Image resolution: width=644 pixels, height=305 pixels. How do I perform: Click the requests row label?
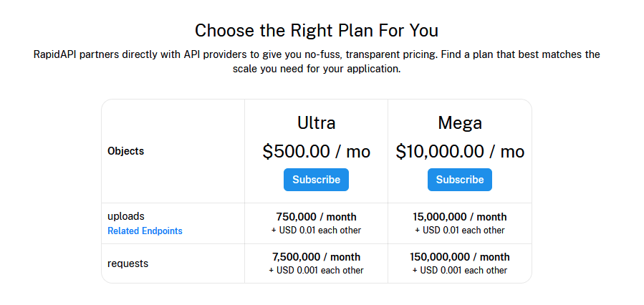pos(128,263)
